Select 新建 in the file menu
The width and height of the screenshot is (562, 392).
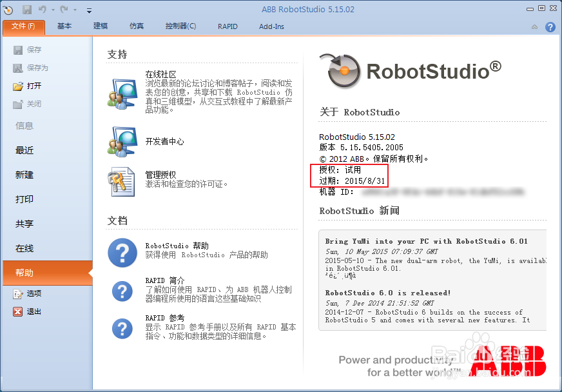pyautogui.click(x=24, y=175)
